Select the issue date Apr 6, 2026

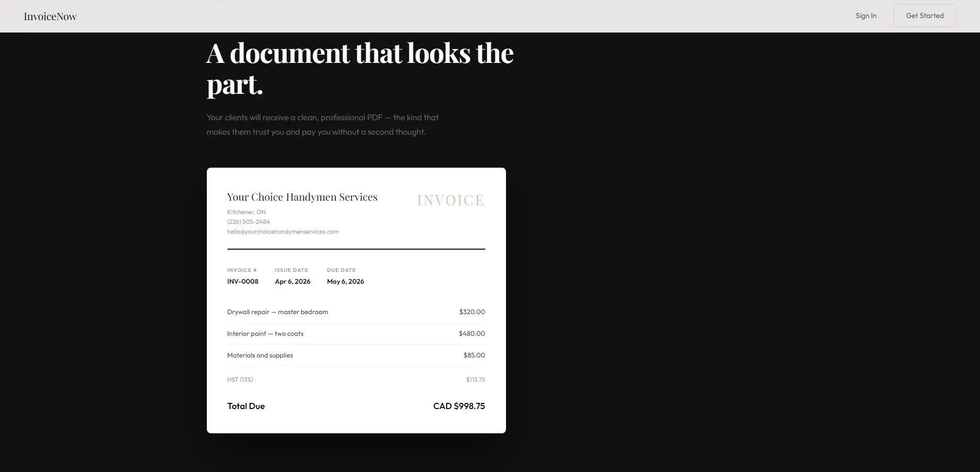tap(292, 282)
